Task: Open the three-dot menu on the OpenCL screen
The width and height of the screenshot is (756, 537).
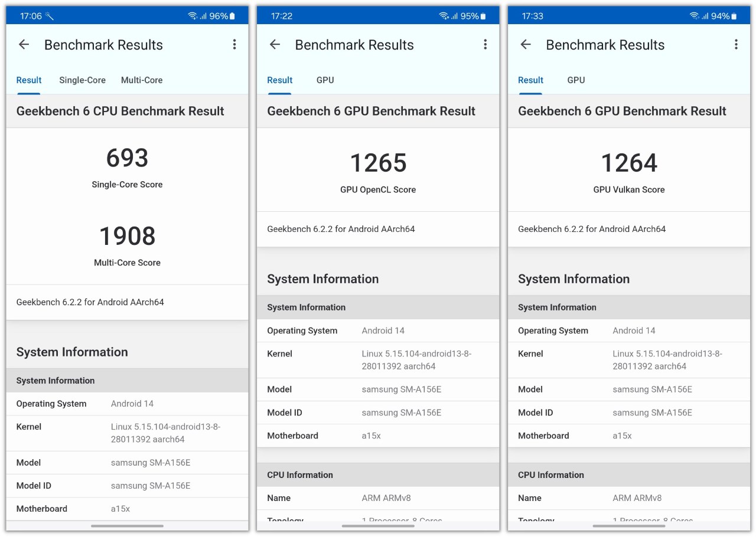Action: pyautogui.click(x=485, y=44)
